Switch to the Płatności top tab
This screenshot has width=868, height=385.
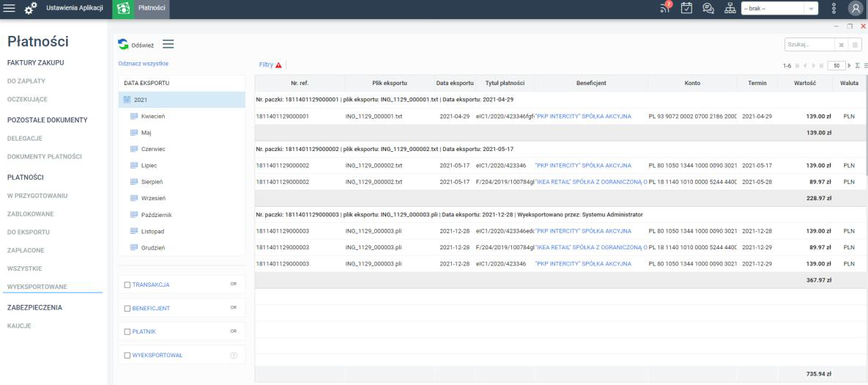coord(152,8)
